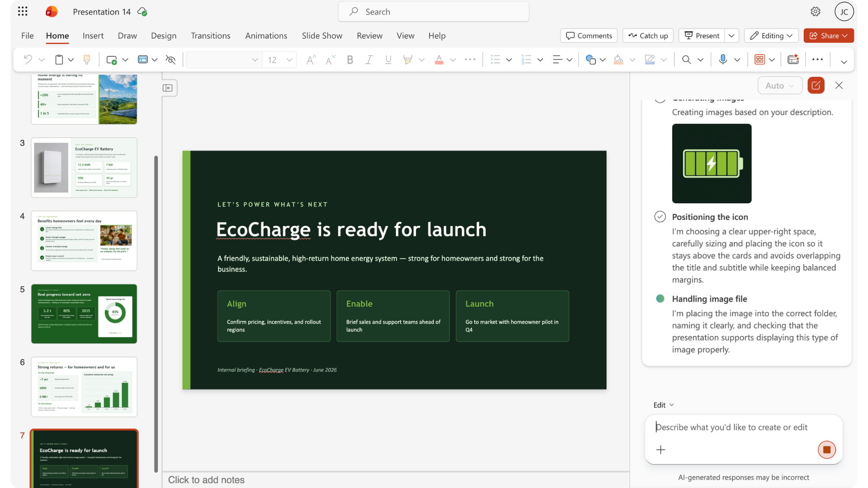Screen dimensions: 868x488
Task: Click the Describe what you'd like prompt field
Action: click(x=744, y=427)
